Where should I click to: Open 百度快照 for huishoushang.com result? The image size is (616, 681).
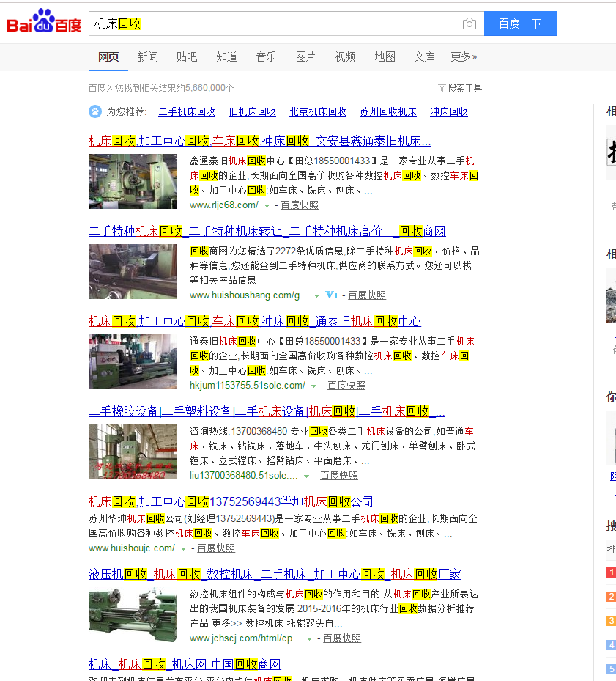(367, 295)
